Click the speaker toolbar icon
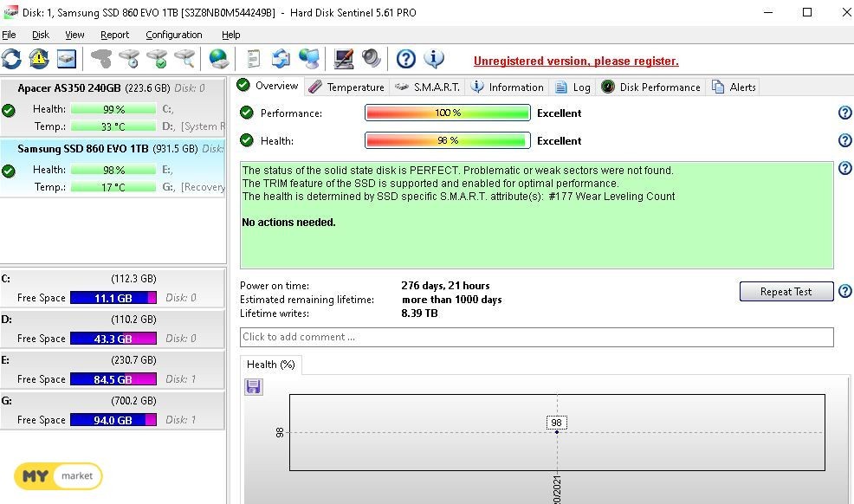854x504 pixels. pyautogui.click(x=371, y=59)
